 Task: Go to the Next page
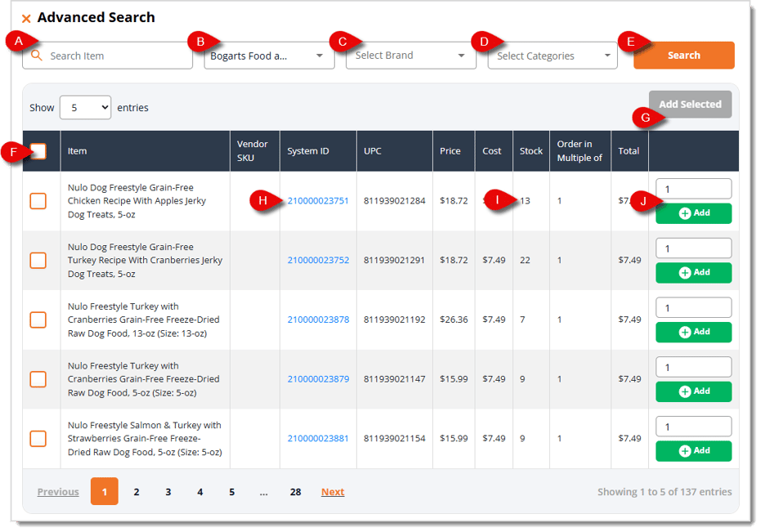tap(333, 492)
